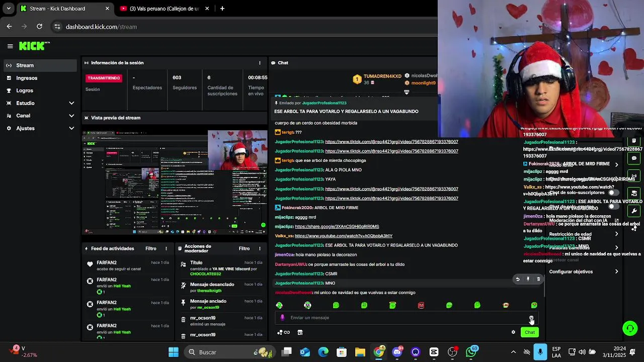Viewport: 644px width, 362px height.
Task: Open Discord from the taskbar
Action: tap(397, 352)
